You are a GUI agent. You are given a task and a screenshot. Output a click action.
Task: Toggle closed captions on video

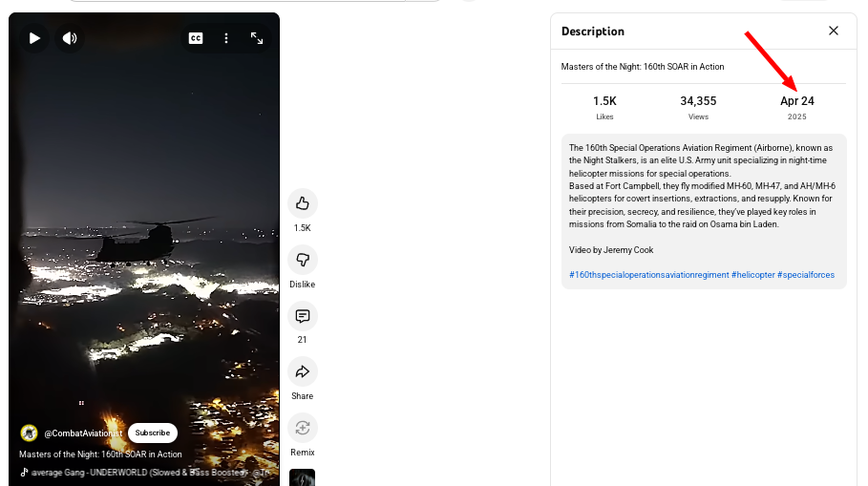click(196, 38)
